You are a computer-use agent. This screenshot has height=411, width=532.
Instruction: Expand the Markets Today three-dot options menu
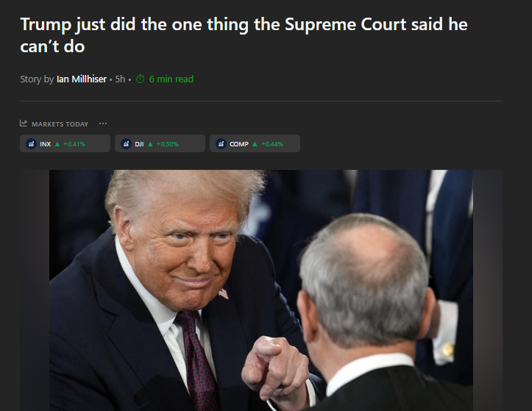(x=103, y=124)
